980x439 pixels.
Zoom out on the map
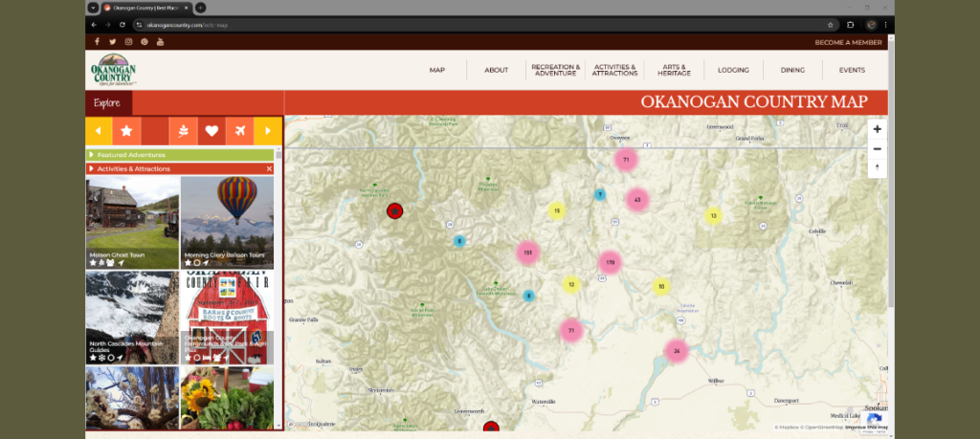point(878,149)
